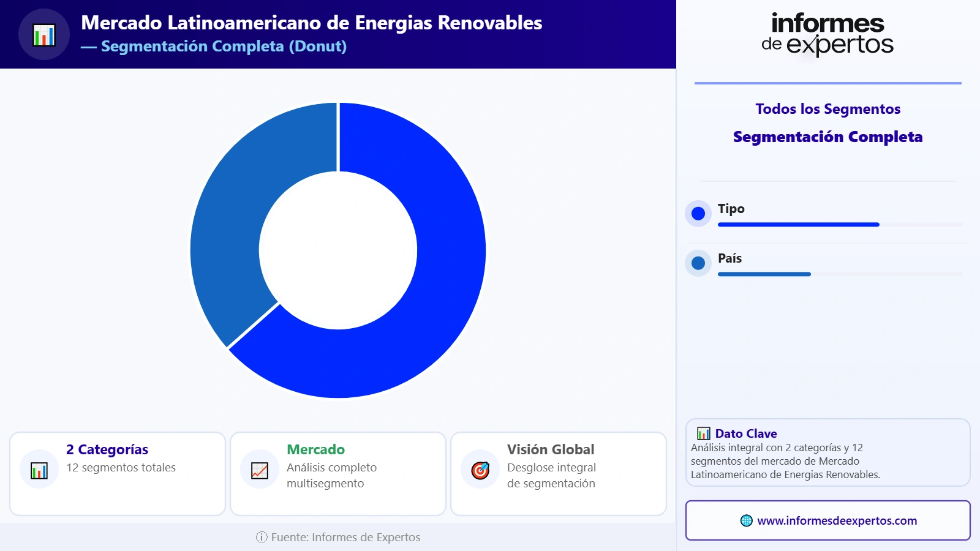Click the Tipo progress bar
Image resolution: width=980 pixels, height=551 pixels.
[840, 225]
